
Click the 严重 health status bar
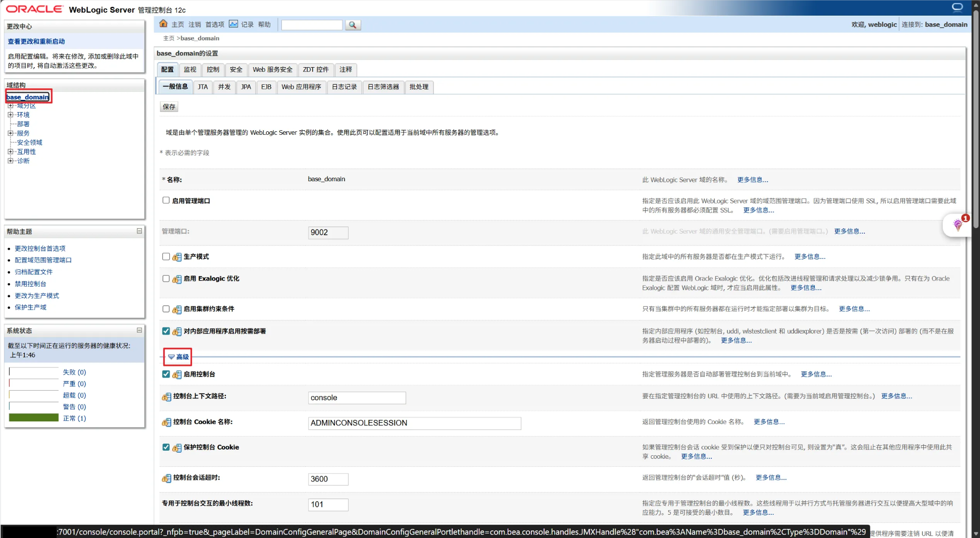coord(34,384)
